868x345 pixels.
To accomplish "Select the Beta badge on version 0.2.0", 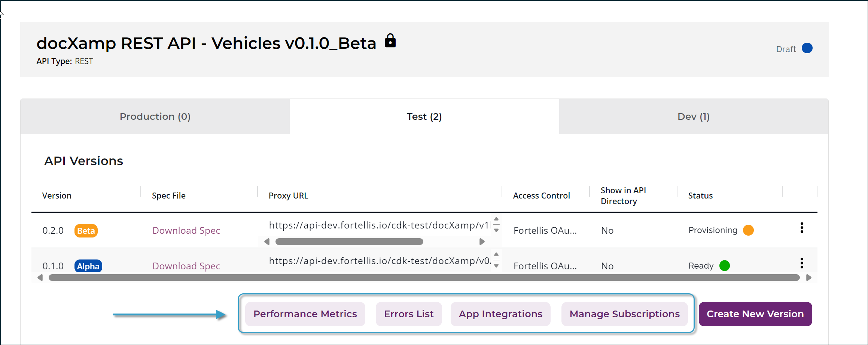I will point(86,231).
